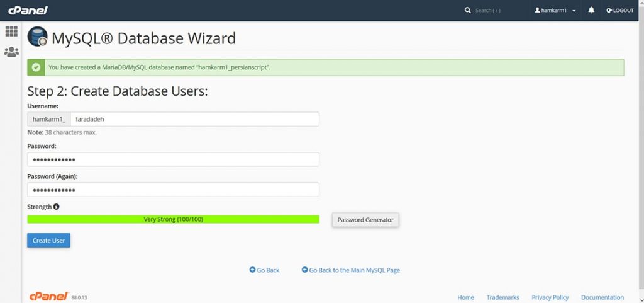Image resolution: width=644 pixels, height=303 pixels.
Task: Open the Documentation footer link
Action: [x=602, y=297]
